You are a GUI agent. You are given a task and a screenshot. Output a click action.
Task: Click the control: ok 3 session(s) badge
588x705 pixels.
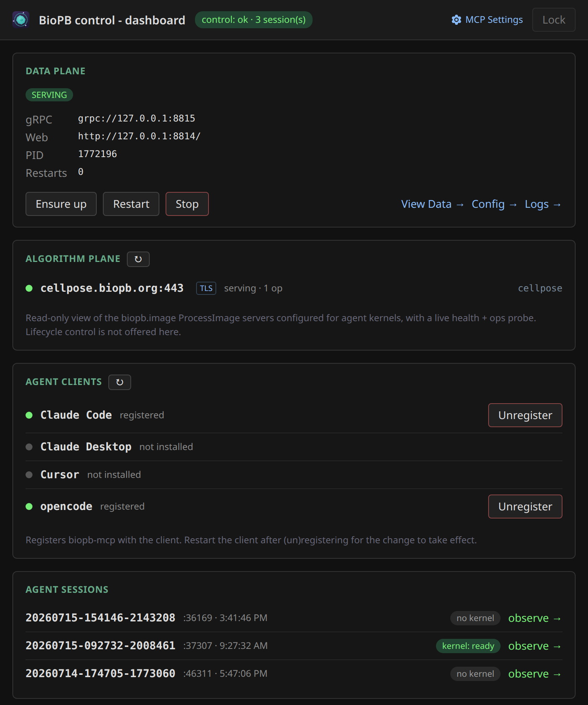coord(254,20)
